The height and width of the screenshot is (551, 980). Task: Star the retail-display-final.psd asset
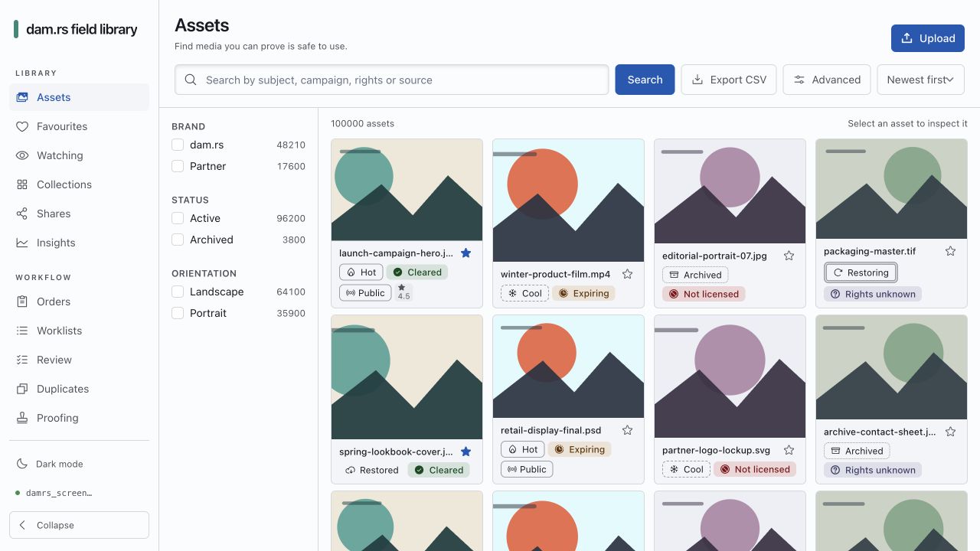[x=627, y=430]
